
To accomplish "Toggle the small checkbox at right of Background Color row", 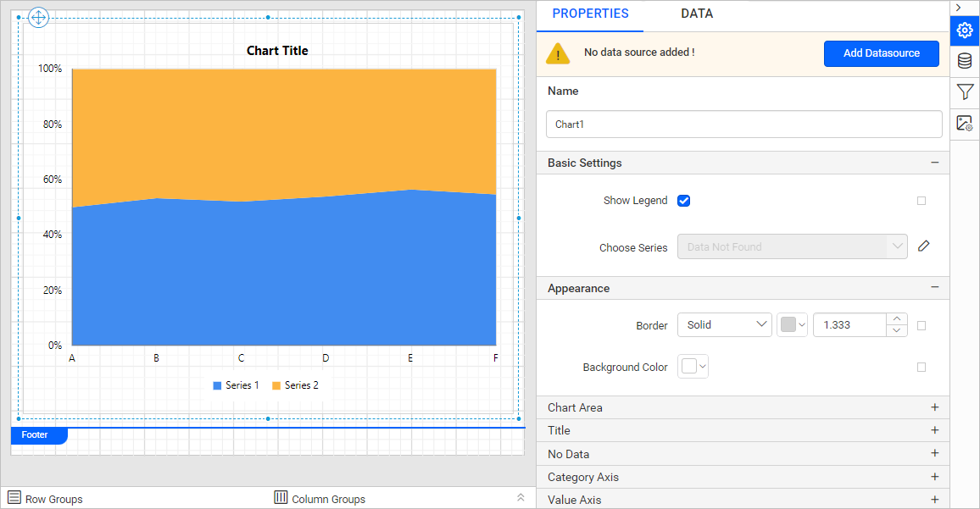I will [x=922, y=368].
